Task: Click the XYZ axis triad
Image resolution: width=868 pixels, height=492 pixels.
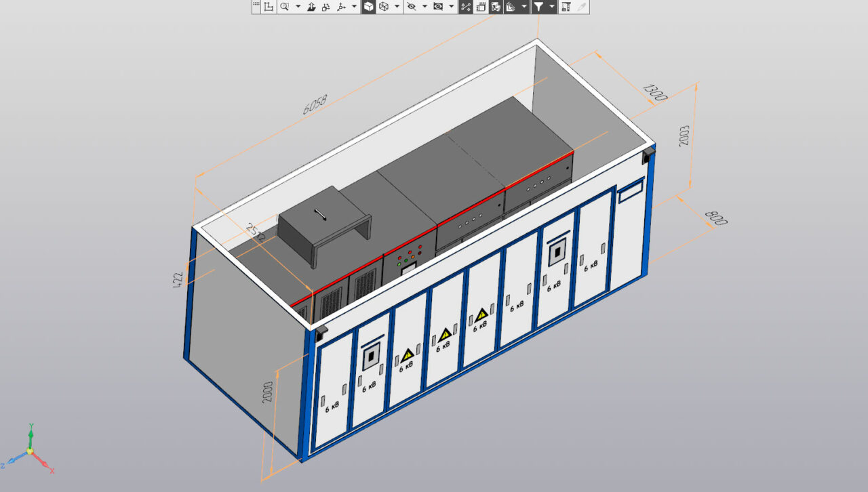Action: [x=29, y=450]
